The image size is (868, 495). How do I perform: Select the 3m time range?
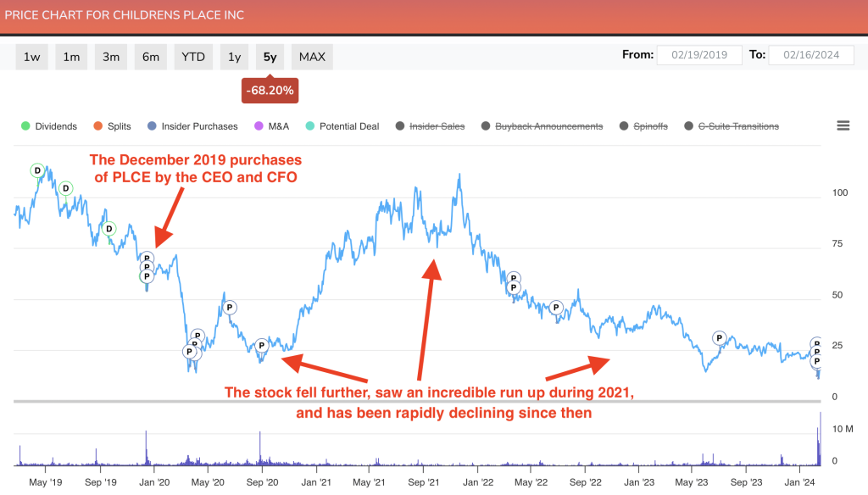click(x=111, y=57)
